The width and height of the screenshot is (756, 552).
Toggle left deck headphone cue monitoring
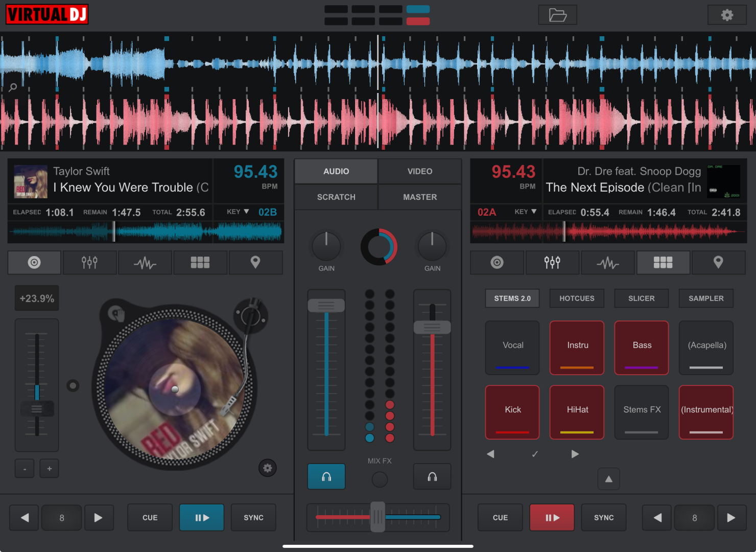(326, 477)
